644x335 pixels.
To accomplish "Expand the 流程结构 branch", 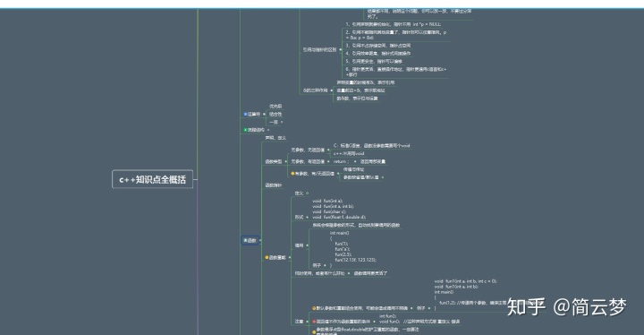I will pyautogui.click(x=268, y=130).
